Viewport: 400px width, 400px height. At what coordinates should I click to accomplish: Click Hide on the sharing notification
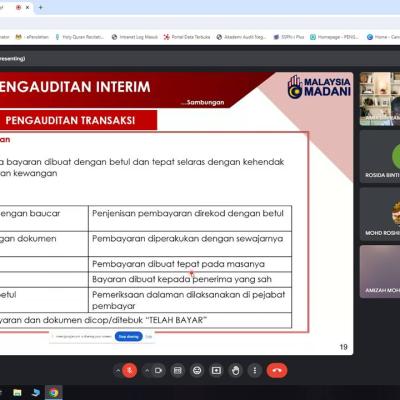(x=149, y=337)
